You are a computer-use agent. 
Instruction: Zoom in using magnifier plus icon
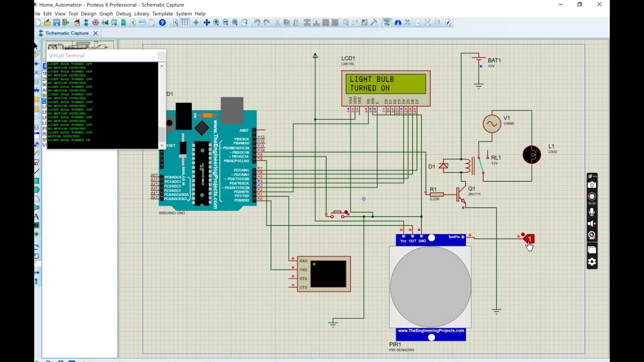click(x=216, y=23)
